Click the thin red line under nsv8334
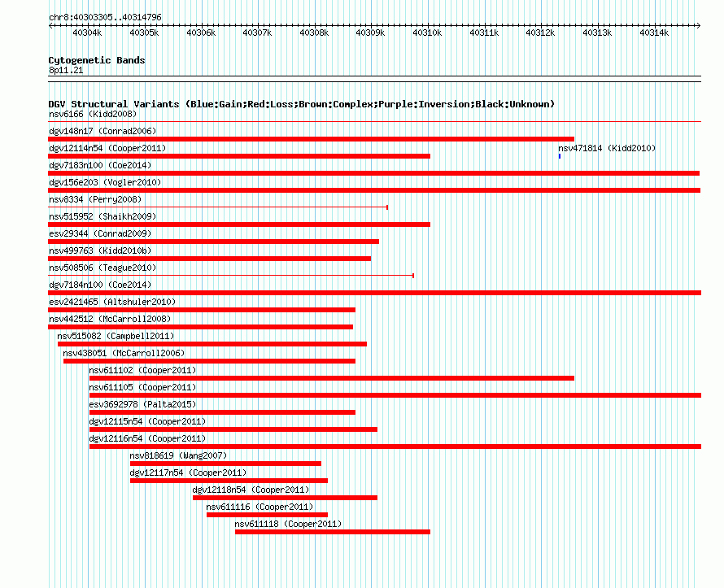724x588 pixels. click(x=218, y=207)
